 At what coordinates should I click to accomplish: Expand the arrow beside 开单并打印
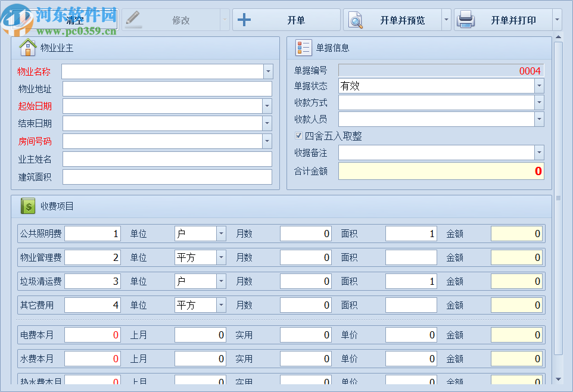[x=558, y=19]
